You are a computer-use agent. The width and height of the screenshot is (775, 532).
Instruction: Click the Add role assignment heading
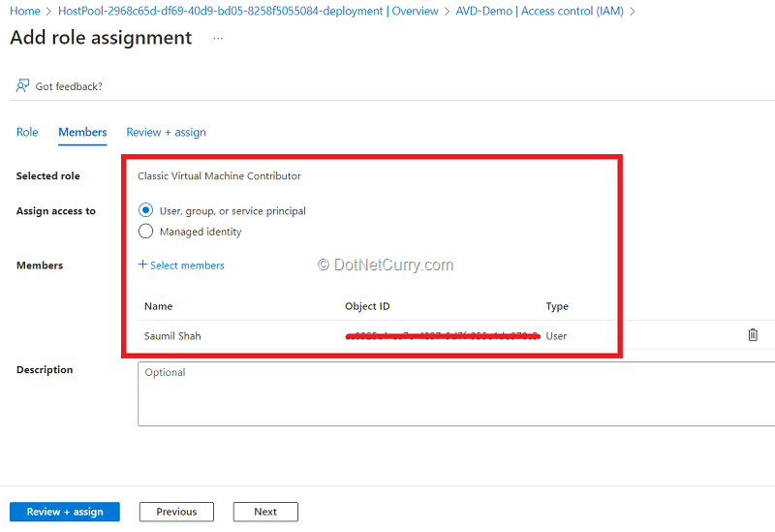[x=101, y=38]
